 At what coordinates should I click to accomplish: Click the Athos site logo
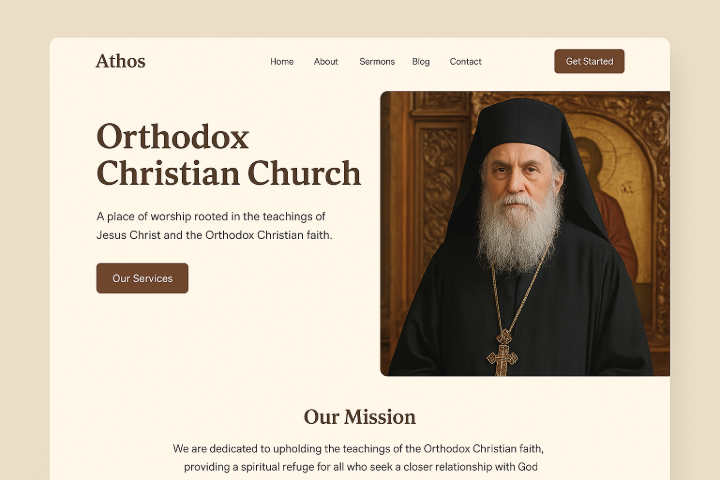120,61
